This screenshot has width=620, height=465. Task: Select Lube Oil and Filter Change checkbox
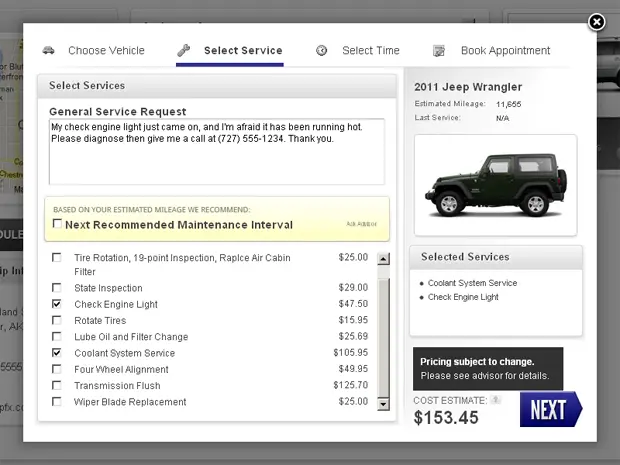point(57,336)
